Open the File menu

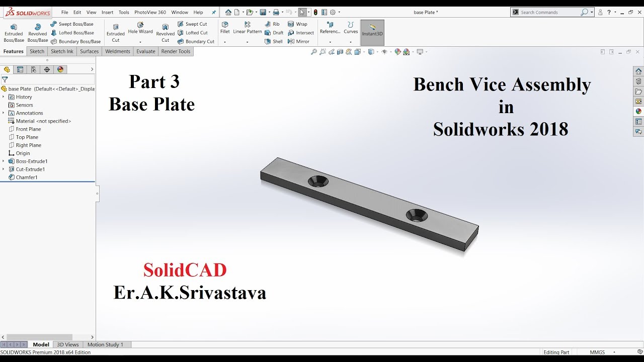(64, 12)
